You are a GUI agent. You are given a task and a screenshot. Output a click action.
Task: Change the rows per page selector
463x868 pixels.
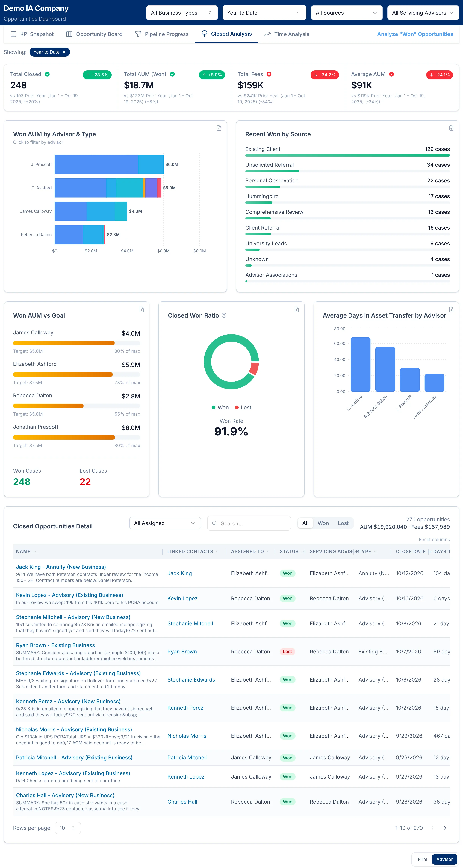click(x=68, y=828)
